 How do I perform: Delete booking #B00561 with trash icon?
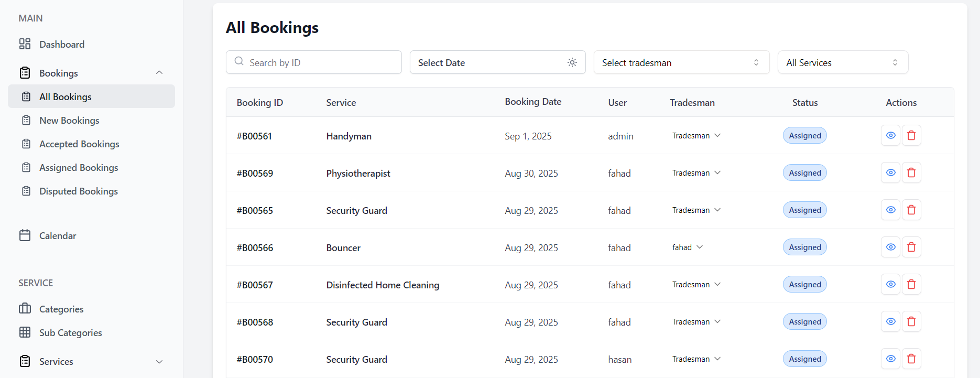[911, 135]
